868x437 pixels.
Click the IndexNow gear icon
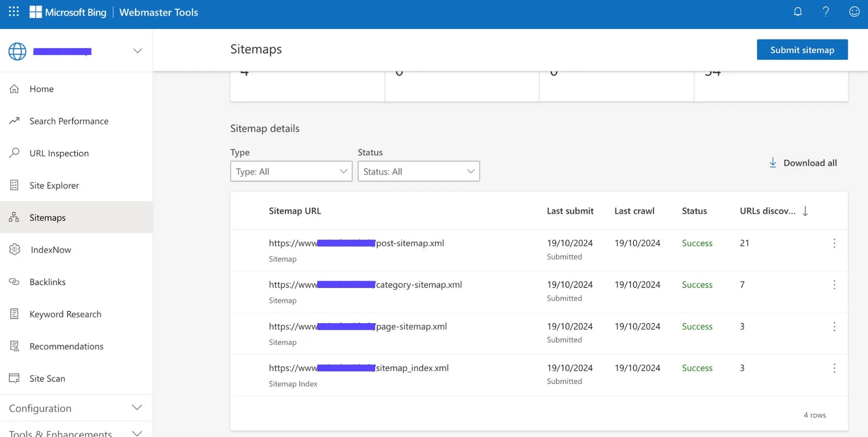tap(15, 249)
